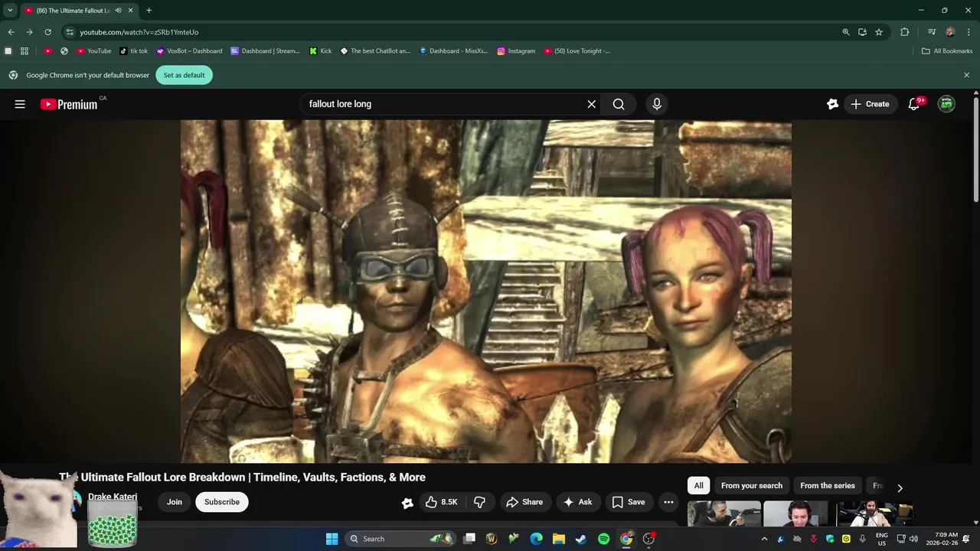Share the video
This screenshot has width=980, height=551.
525,502
